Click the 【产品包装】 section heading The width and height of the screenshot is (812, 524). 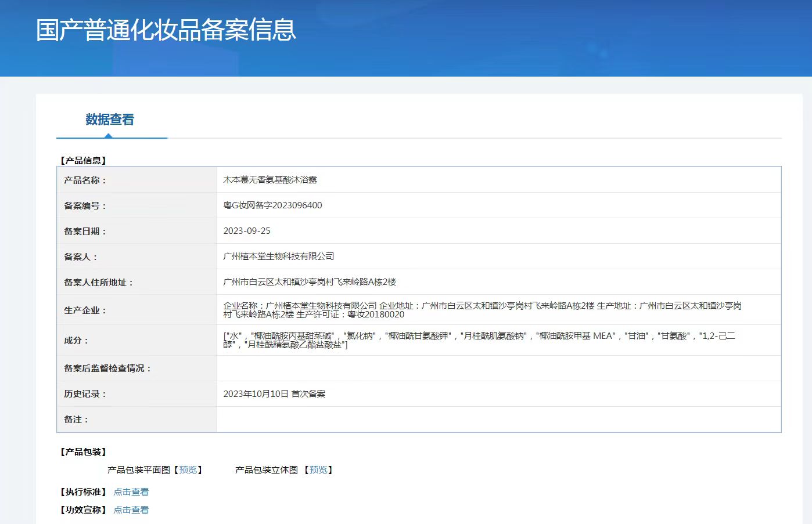tap(83, 452)
